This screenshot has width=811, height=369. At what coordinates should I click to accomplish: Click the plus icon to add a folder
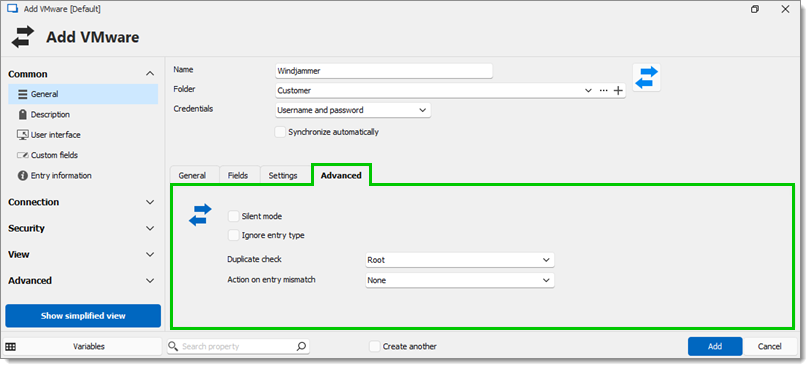[618, 91]
